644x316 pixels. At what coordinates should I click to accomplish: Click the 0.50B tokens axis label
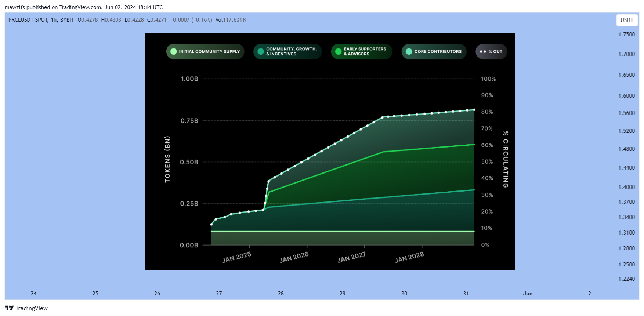[189, 162]
